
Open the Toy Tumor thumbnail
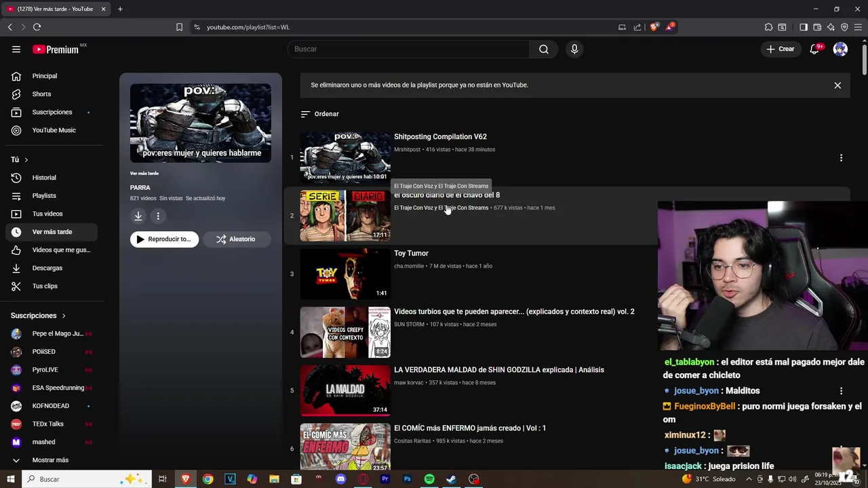tap(345, 274)
